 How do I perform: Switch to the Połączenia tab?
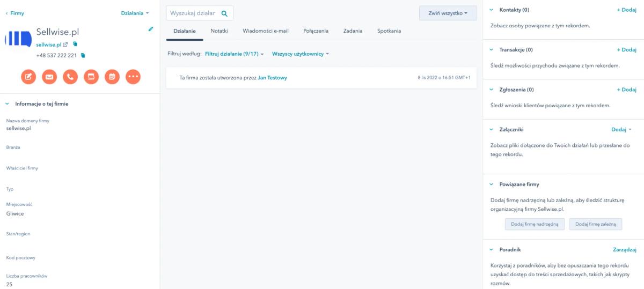click(316, 31)
